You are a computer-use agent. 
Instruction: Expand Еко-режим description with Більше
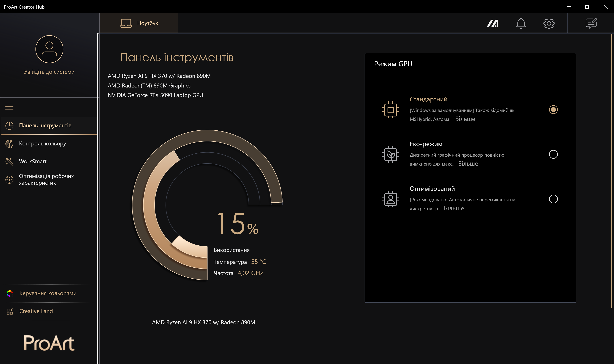[x=468, y=164]
